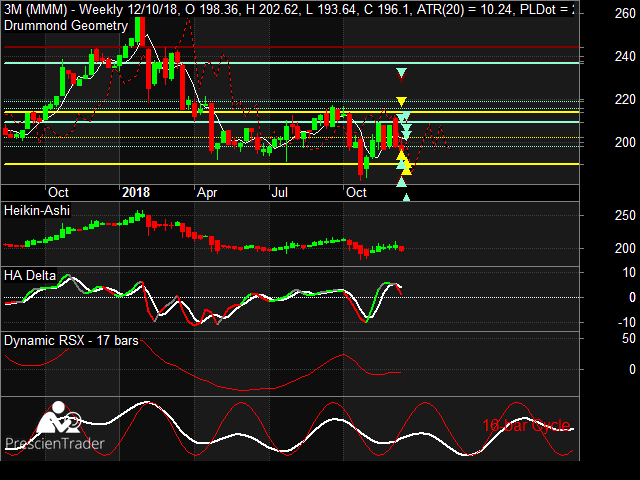The width and height of the screenshot is (640, 480).
Task: Click the Apr month label on time axis
Action: coord(207,192)
